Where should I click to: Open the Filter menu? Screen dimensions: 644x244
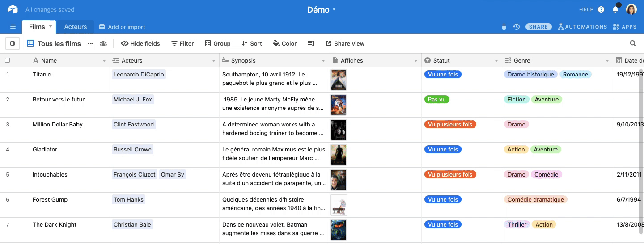point(182,43)
